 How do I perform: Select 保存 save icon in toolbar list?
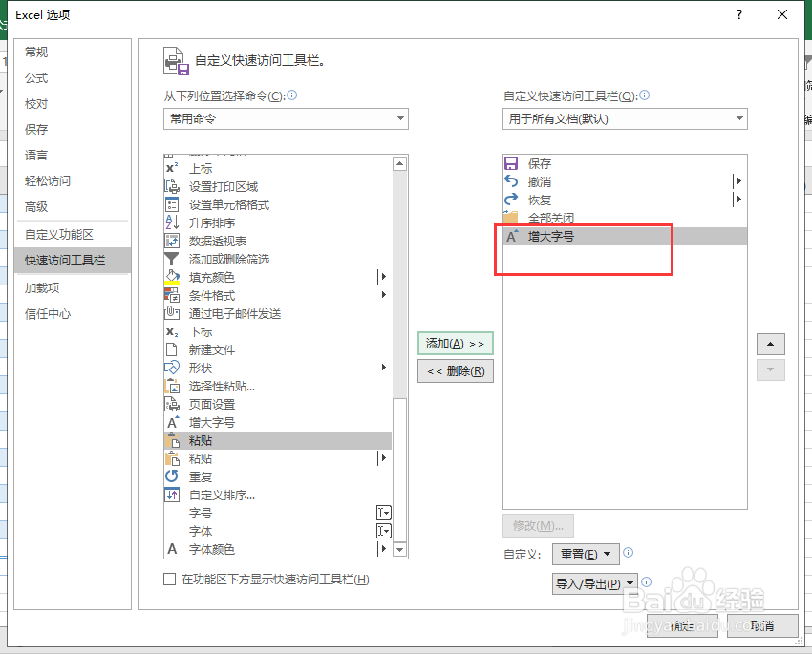pyautogui.click(x=511, y=163)
